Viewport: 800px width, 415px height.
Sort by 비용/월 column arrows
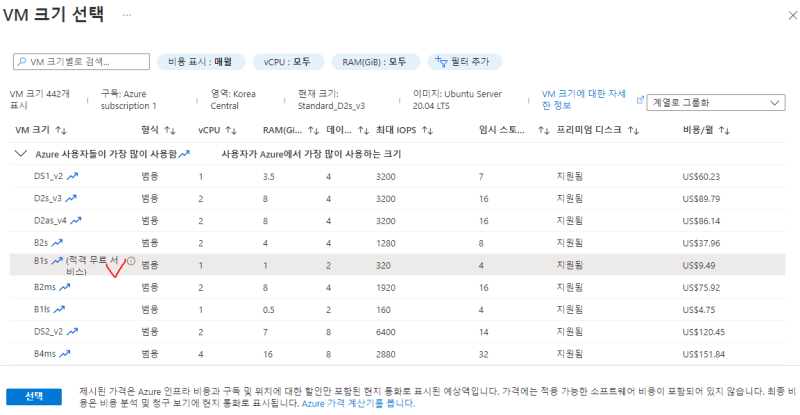[x=724, y=131]
